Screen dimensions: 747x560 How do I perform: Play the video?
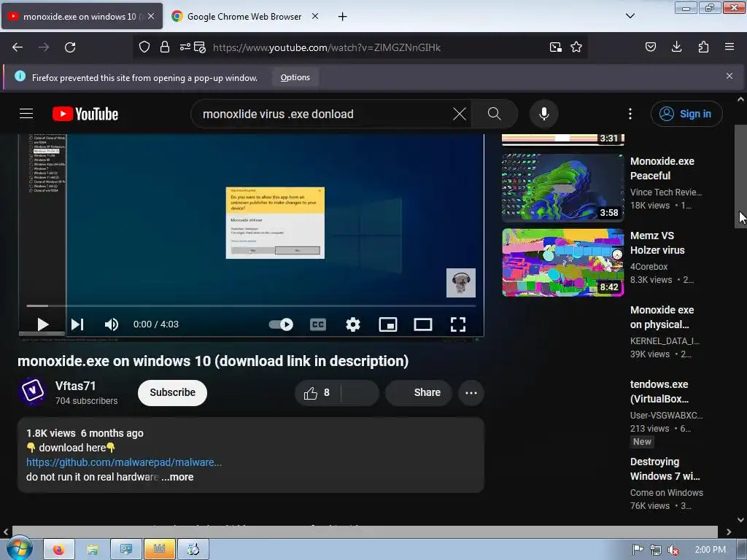coord(43,324)
